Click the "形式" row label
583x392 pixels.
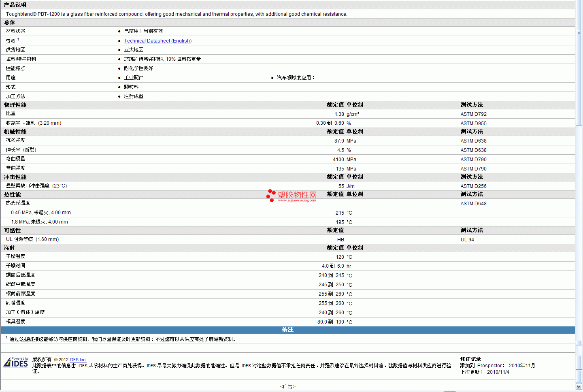click(x=11, y=87)
